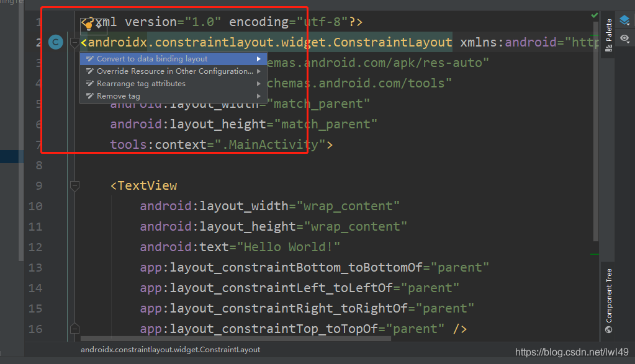Viewport: 635px width, 364px height.
Task: Open the Palette tool window tab
Action: point(609,35)
